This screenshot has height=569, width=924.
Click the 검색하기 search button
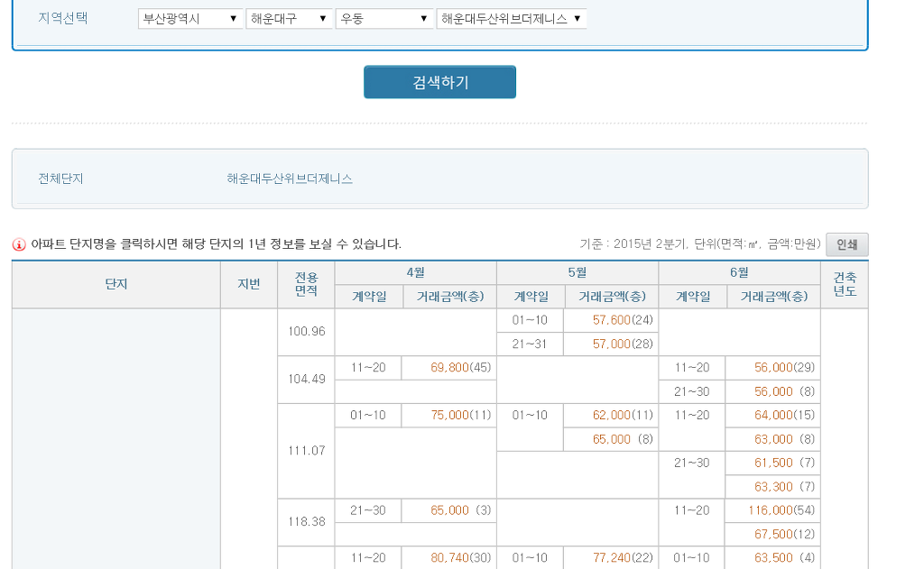439,82
